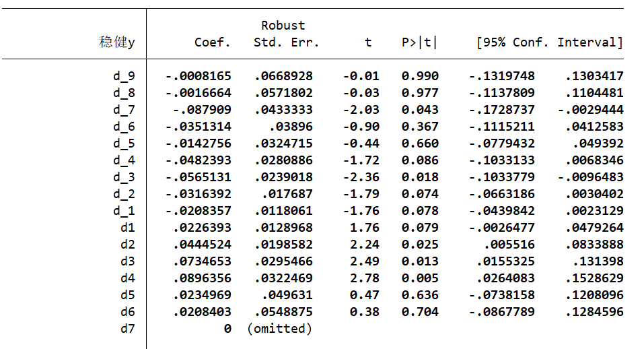
Task: Click the d4 variable name
Action: coord(127,278)
